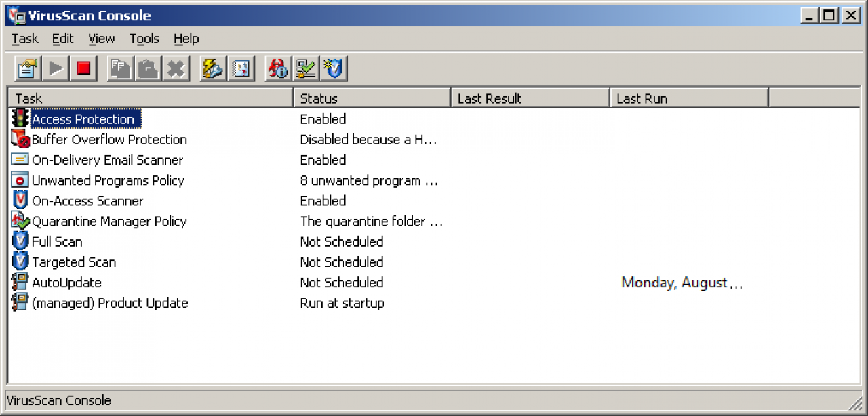Sort by the Status column header
The width and height of the screenshot is (868, 416).
click(372, 98)
